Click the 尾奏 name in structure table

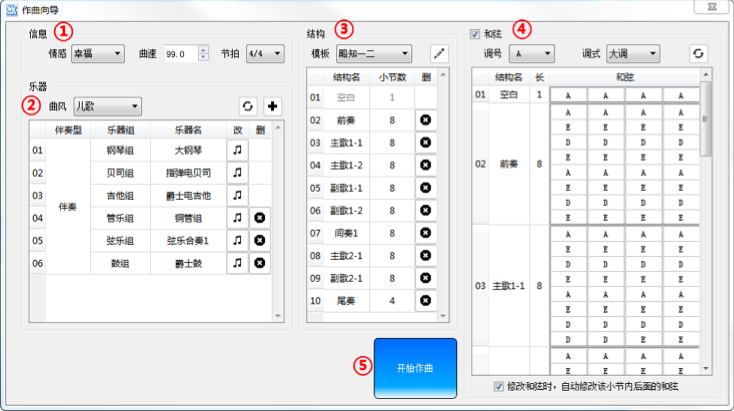click(x=346, y=301)
